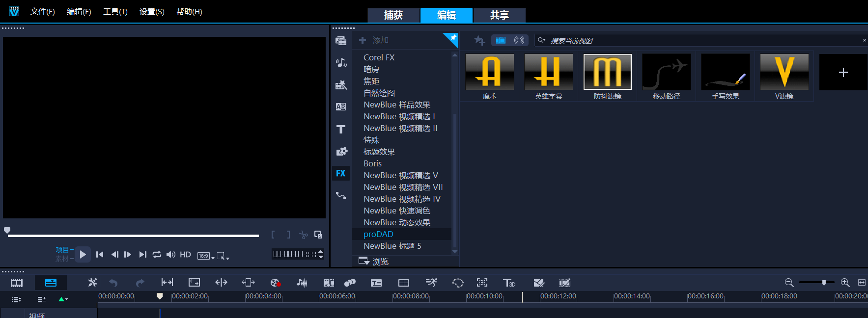Click the pan and zoom icon
Image resolution: width=868 pixels, height=318 pixels.
[x=482, y=283]
